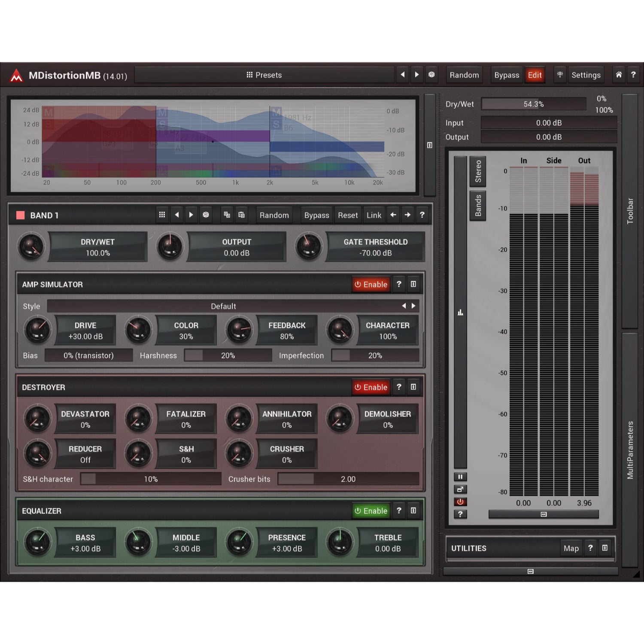Open Utilities help question mark
The height and width of the screenshot is (644, 644).
[x=590, y=548]
